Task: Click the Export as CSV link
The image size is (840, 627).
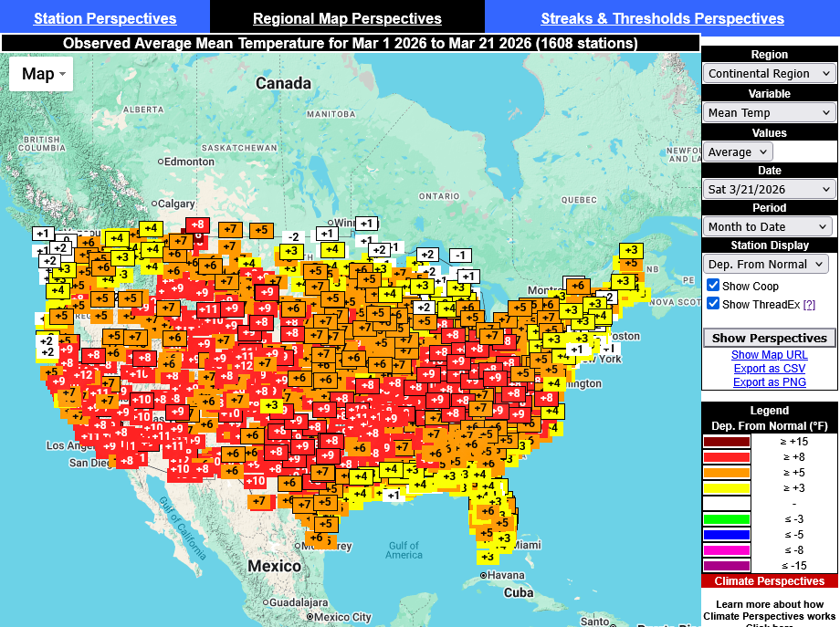Action: 769,369
